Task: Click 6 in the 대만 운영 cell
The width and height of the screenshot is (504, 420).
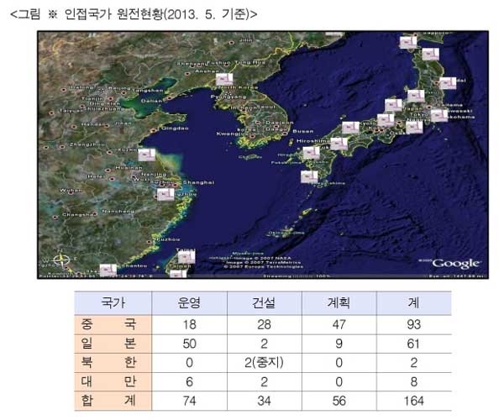Action: 189,381
